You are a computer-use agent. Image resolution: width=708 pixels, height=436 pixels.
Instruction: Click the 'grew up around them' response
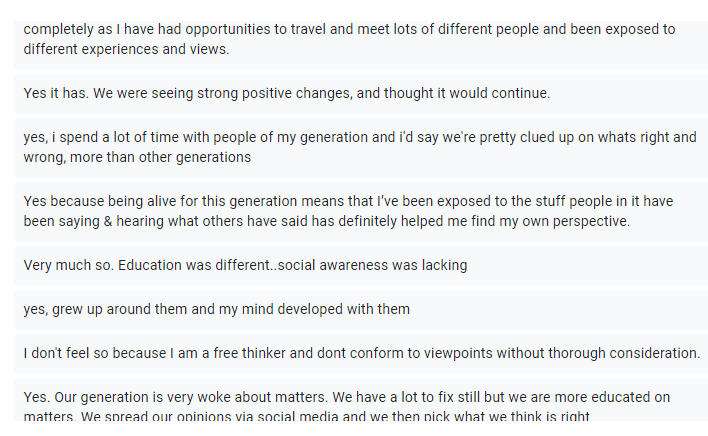click(x=360, y=309)
